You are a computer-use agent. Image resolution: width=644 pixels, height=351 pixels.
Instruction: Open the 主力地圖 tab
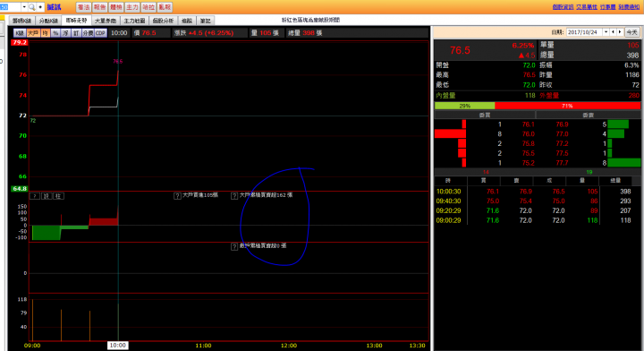[134, 21]
